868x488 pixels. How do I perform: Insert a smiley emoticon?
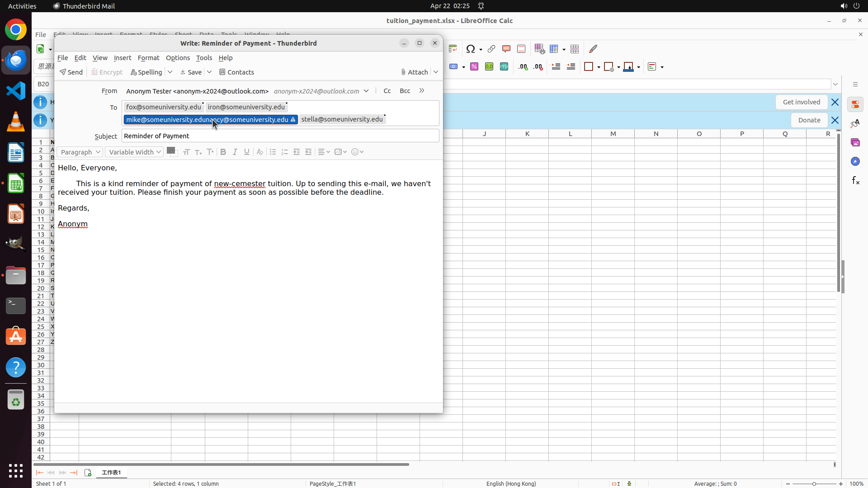click(355, 152)
